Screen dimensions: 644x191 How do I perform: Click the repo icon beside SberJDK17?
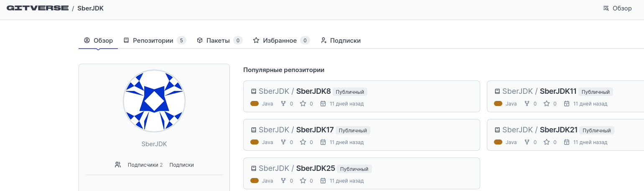pos(253,130)
